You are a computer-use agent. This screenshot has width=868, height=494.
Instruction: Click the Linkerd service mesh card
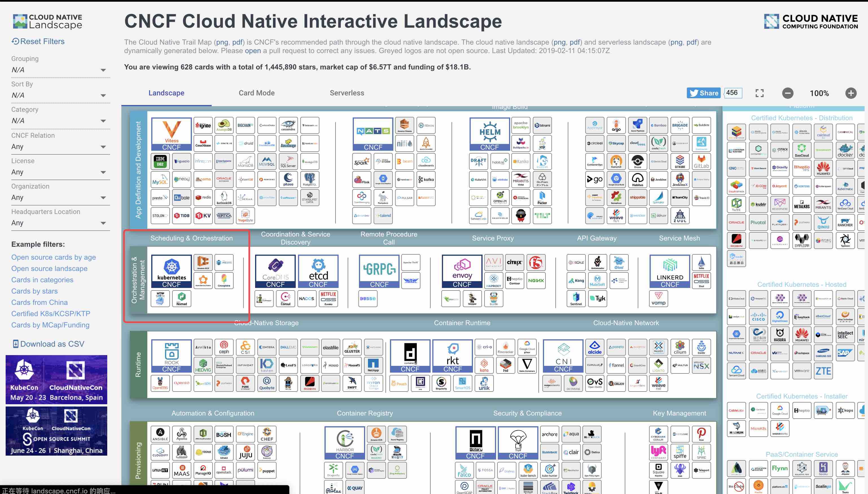point(670,271)
